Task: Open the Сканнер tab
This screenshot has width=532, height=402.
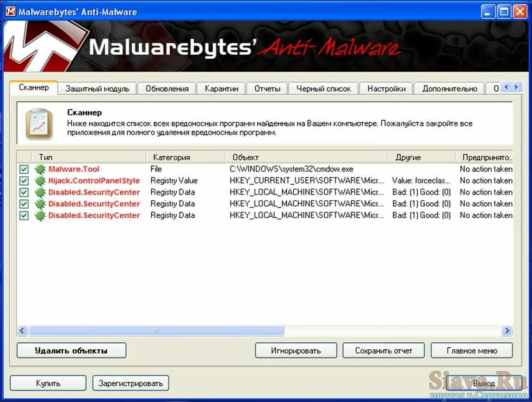Action: pyautogui.click(x=34, y=88)
